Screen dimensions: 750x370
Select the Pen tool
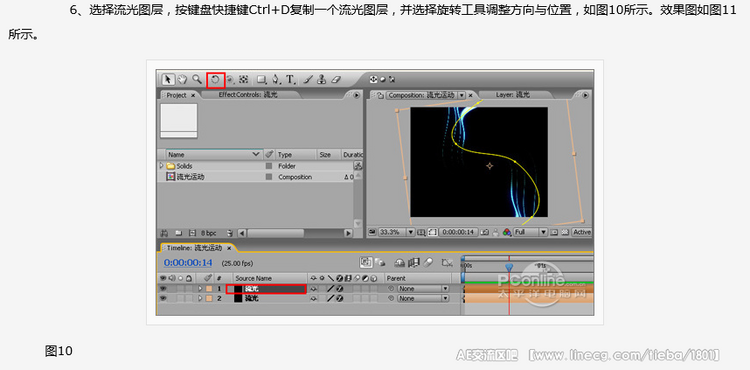(276, 79)
